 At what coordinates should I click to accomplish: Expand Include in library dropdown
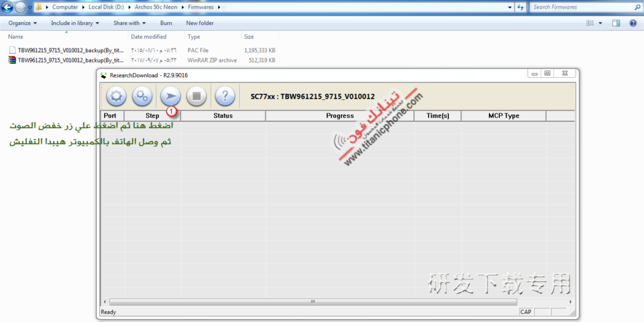(x=75, y=23)
